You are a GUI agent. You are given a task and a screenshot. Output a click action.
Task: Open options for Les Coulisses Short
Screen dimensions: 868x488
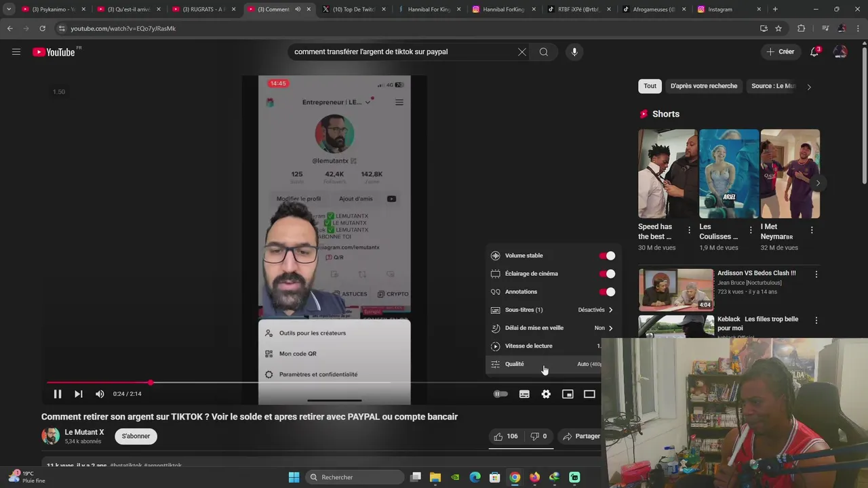click(751, 230)
